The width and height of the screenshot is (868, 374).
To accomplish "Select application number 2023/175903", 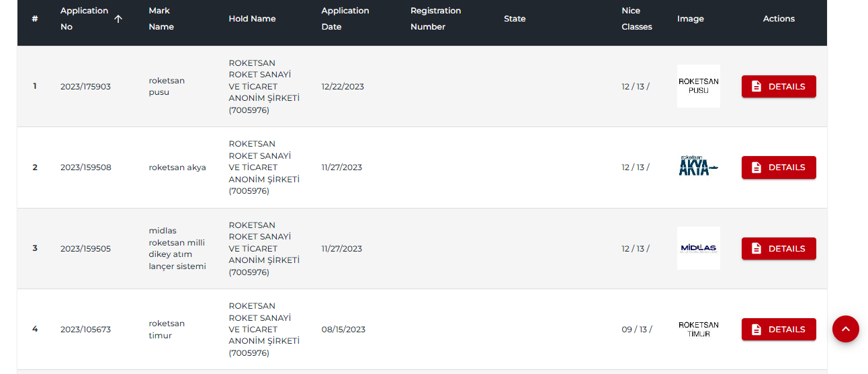I will coord(85,87).
